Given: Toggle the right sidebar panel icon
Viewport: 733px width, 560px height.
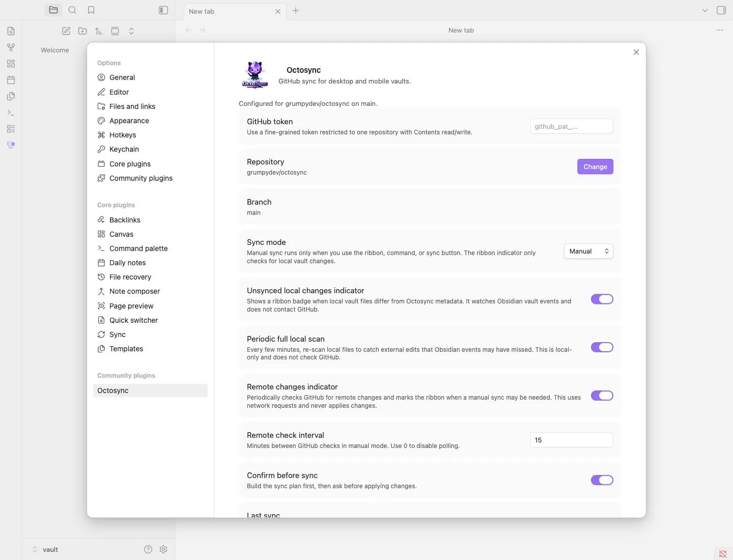Looking at the screenshot, I should 721,10.
